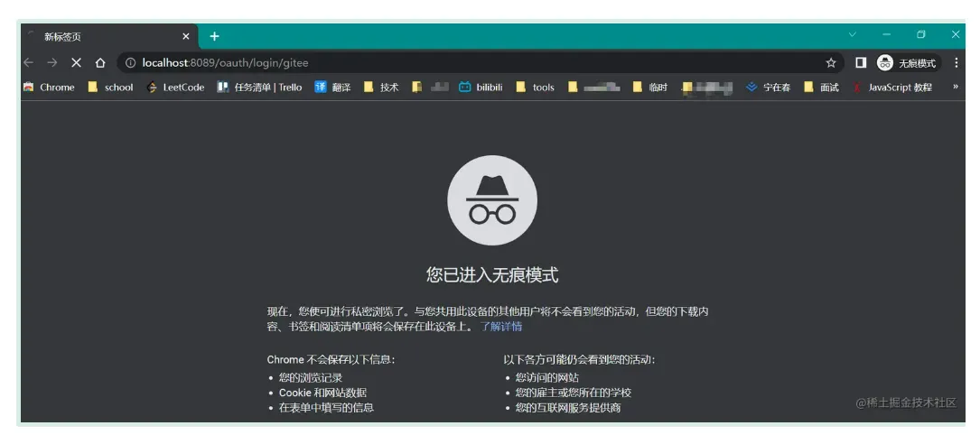Click the 您的浏览记录 list item
Viewport: 980px width, 435px height.
point(311,377)
